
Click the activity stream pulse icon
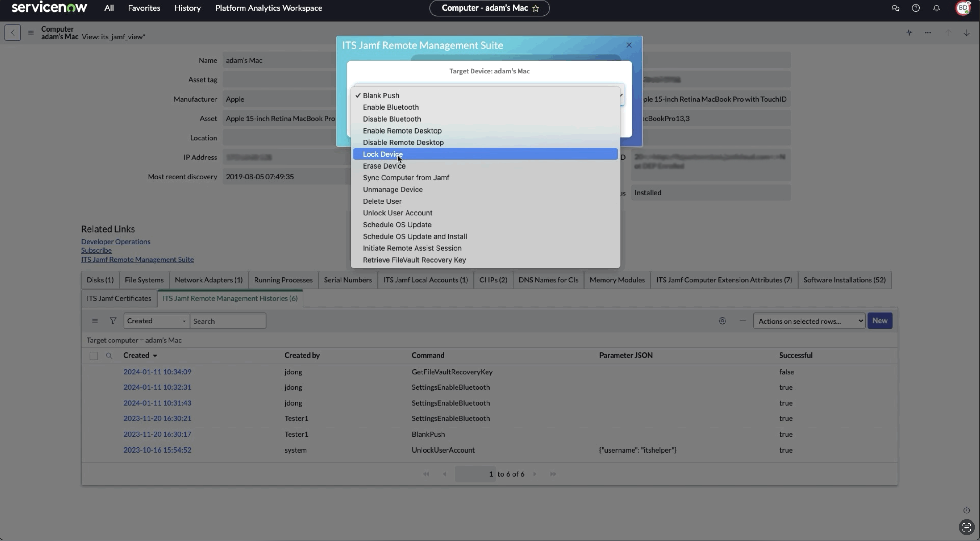pos(909,33)
